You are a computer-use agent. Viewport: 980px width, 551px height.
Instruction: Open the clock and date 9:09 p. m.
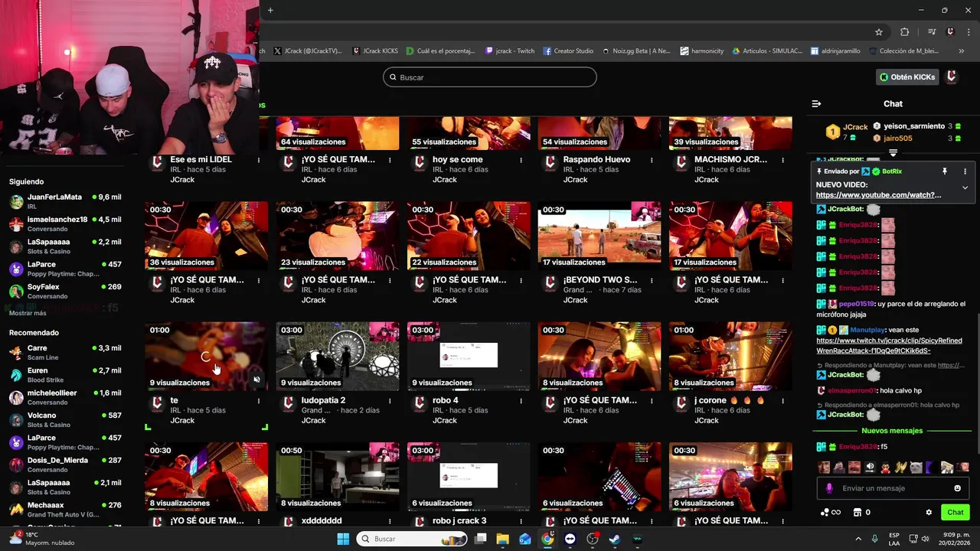pos(954,539)
